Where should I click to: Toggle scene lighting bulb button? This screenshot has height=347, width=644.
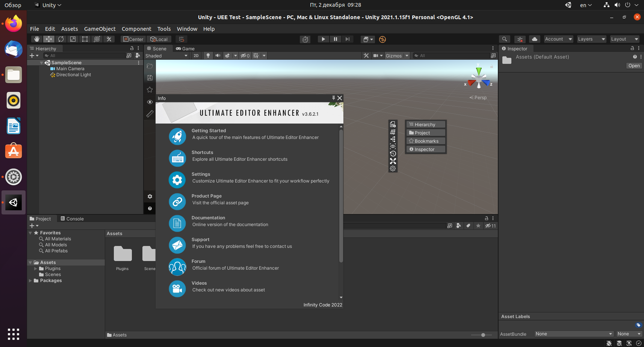[208, 56]
